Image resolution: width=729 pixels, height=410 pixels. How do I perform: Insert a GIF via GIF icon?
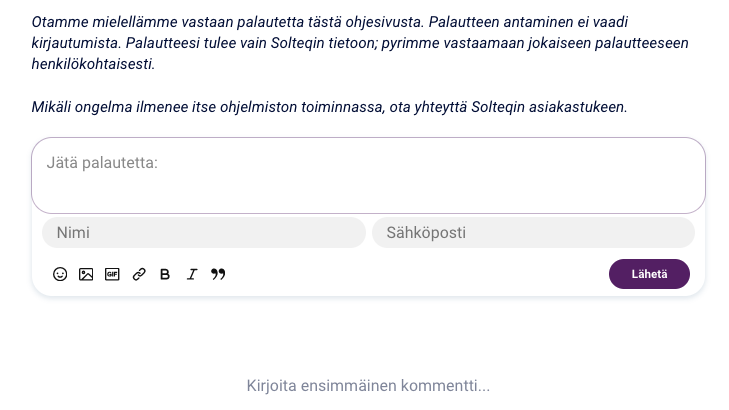(112, 274)
